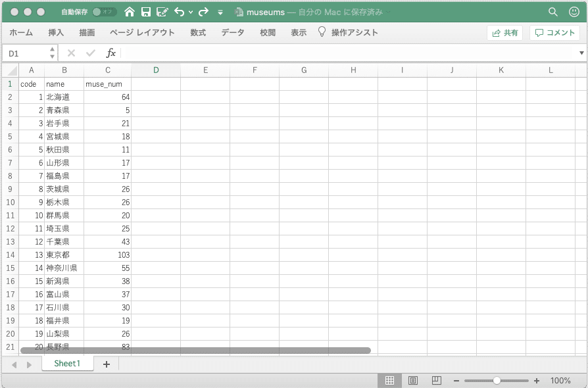Click the cell containing 北海道
The image size is (588, 388).
click(64, 97)
